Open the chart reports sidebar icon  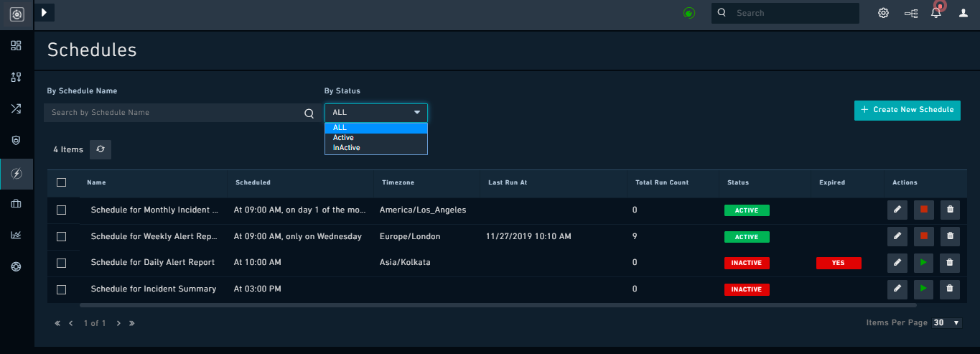17,235
